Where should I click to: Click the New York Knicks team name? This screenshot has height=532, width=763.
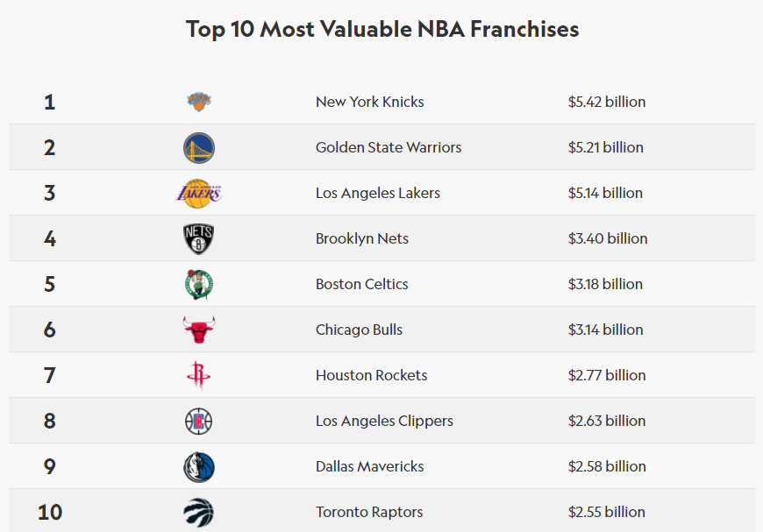369,102
